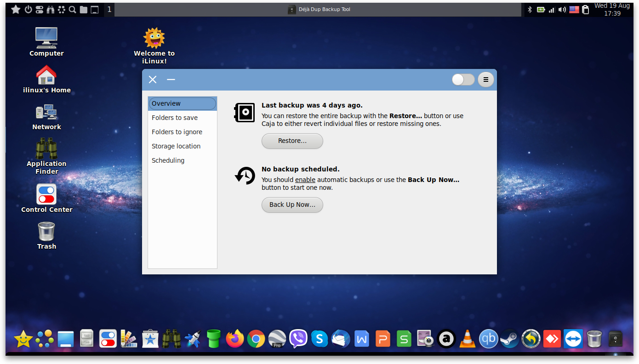Click the safe icon beside Last backup
Viewport: 639px width, 364px height.
click(x=245, y=113)
